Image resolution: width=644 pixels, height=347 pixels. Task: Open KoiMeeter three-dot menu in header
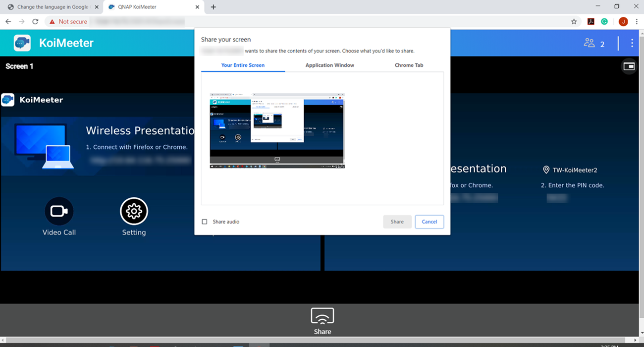[632, 43]
